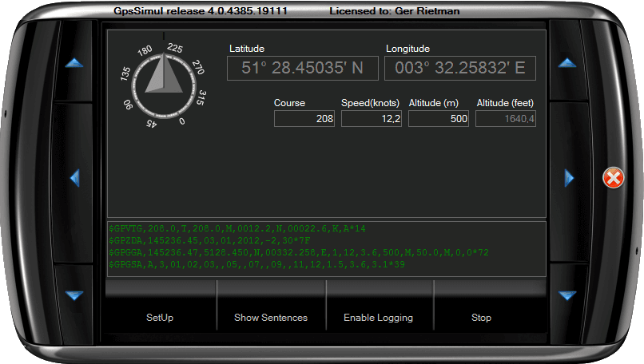The width and height of the screenshot is (644, 364).
Task: Click the Longitude label
Action: coord(407,49)
